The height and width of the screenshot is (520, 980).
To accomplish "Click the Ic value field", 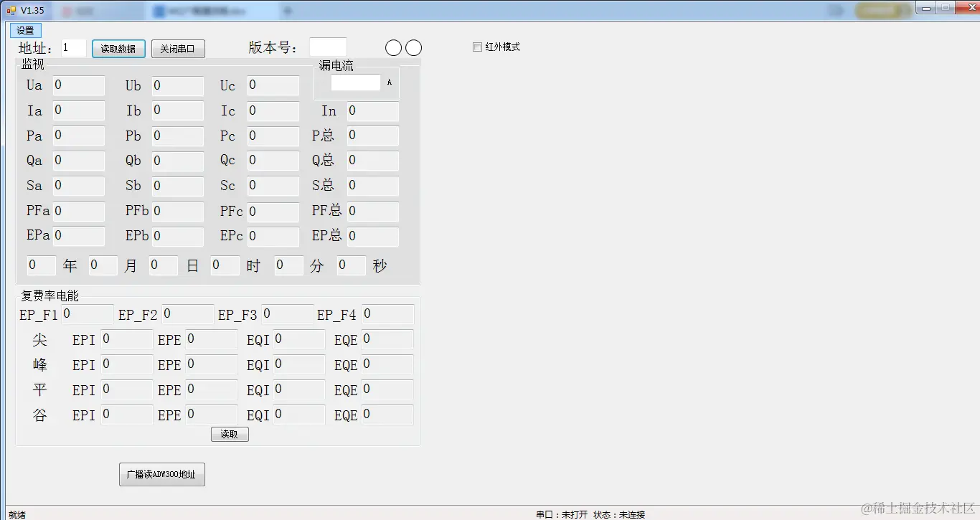I will click(273, 111).
